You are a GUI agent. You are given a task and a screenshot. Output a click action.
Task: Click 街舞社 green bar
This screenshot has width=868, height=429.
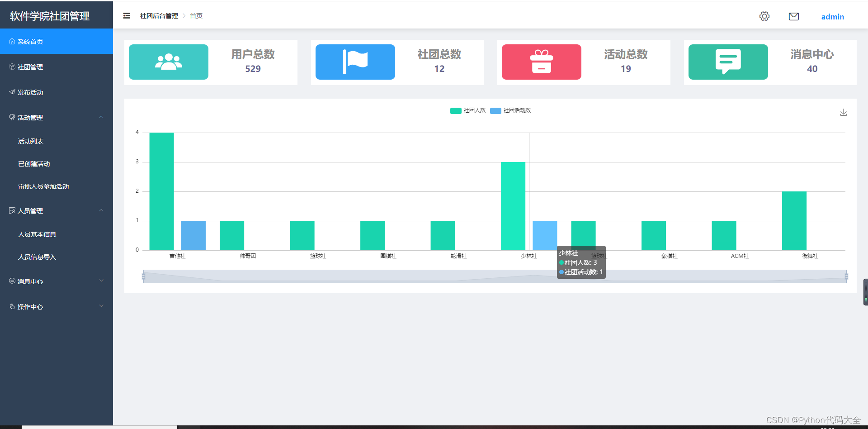pyautogui.click(x=794, y=221)
